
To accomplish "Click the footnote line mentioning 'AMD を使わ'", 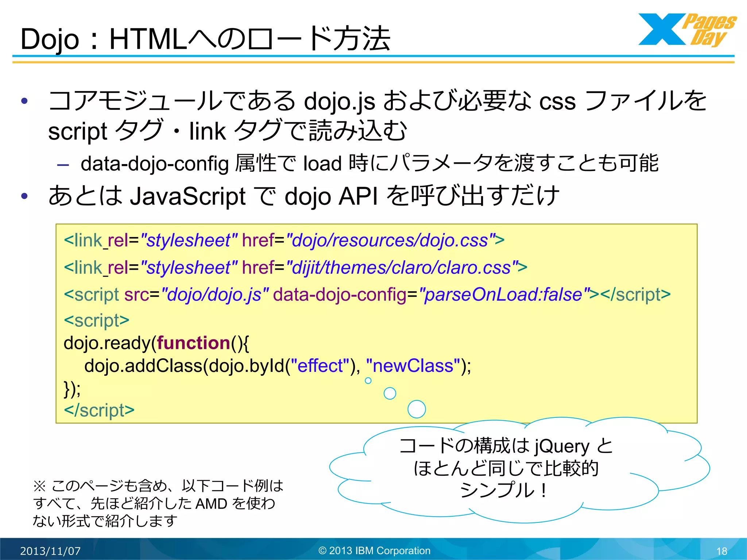I will (154, 503).
